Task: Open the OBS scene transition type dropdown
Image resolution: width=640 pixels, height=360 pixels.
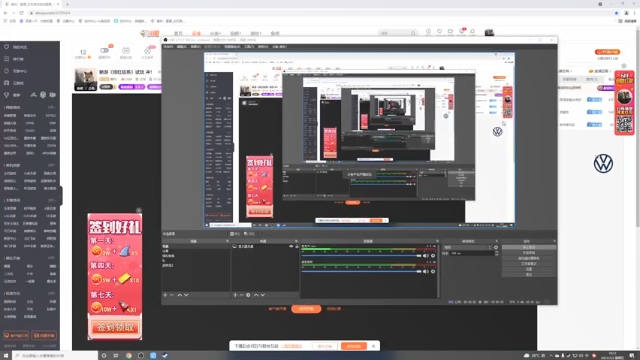Action: (468, 247)
